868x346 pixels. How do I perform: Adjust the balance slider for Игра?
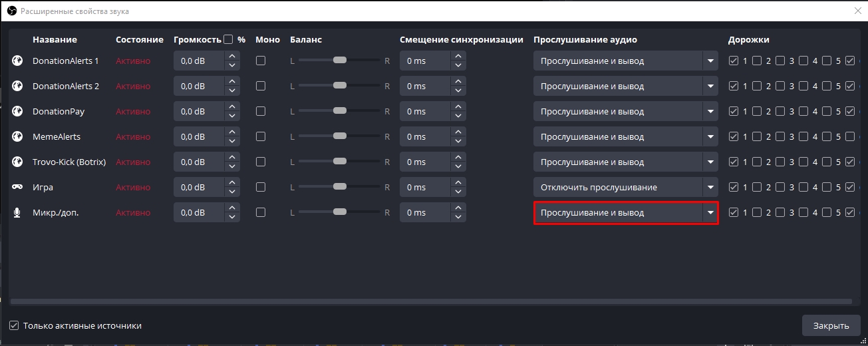tap(339, 187)
